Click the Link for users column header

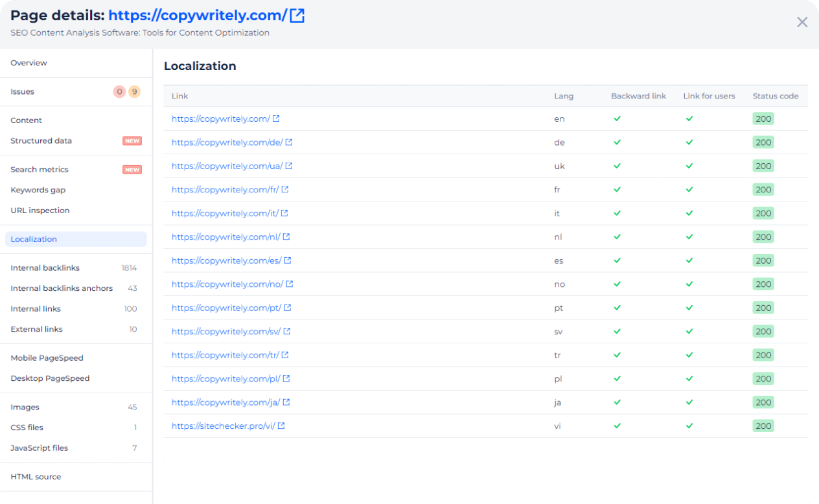pyautogui.click(x=709, y=96)
